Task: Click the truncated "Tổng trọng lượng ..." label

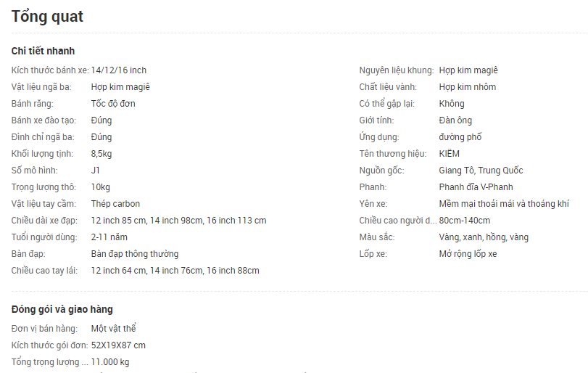Action: pos(49,361)
